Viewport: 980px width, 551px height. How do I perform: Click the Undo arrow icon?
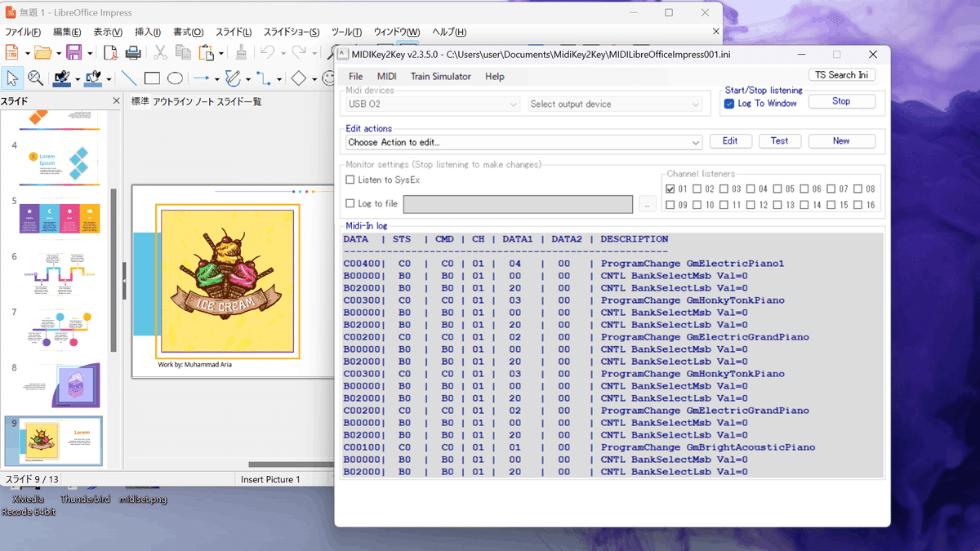[x=267, y=53]
